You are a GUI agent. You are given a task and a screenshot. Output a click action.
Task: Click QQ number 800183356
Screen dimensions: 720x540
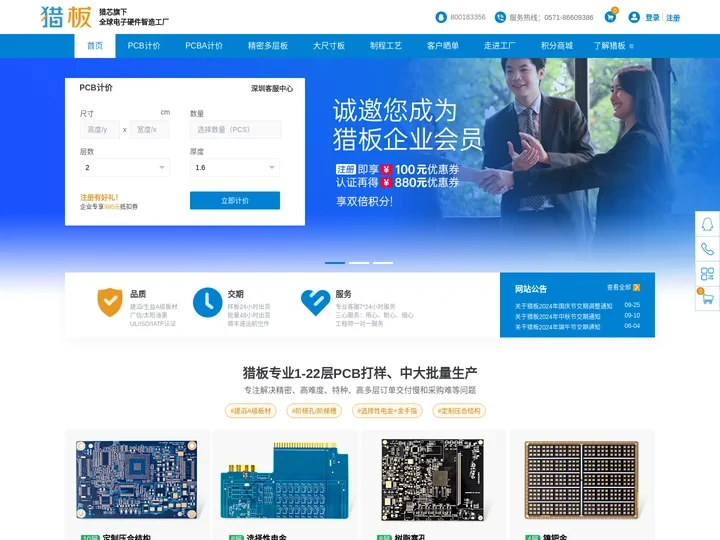click(467, 17)
